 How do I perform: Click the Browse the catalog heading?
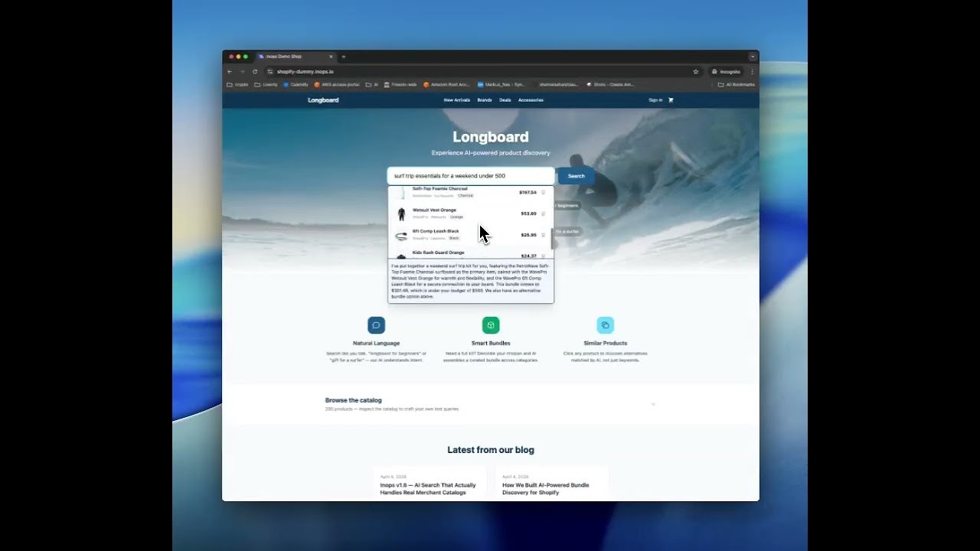pos(353,400)
